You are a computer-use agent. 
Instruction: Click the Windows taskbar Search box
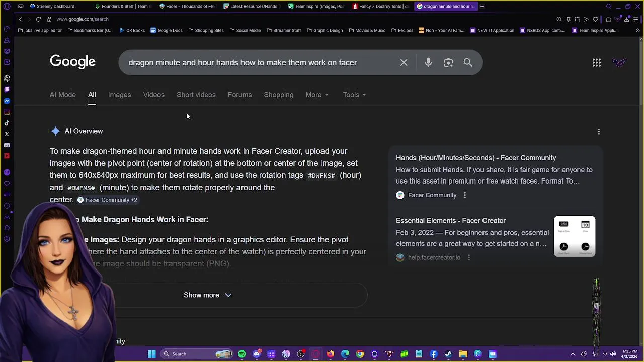pyautogui.click(x=197, y=354)
